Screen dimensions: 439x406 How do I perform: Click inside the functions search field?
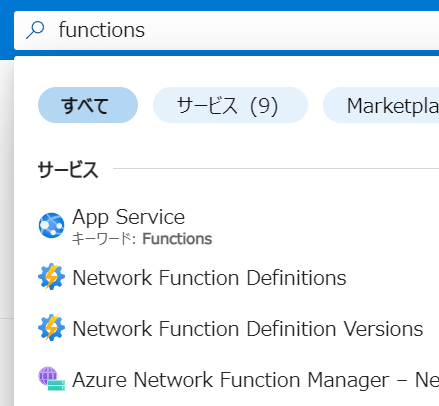pos(227,30)
